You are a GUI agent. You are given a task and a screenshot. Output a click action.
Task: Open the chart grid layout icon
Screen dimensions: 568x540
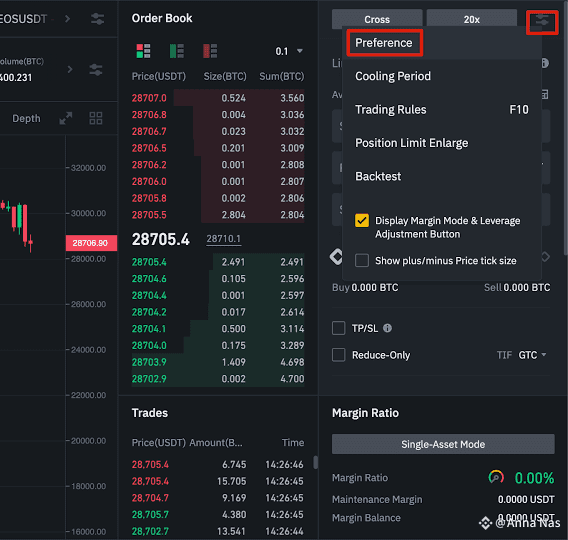96,118
